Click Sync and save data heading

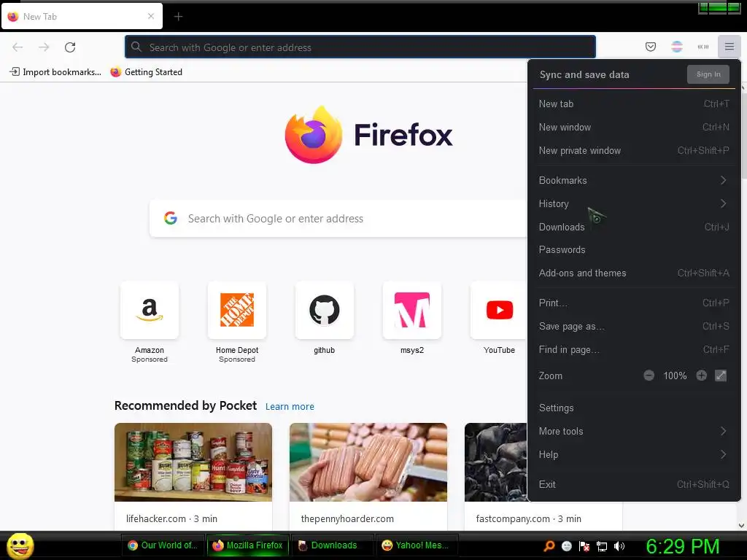click(x=584, y=75)
